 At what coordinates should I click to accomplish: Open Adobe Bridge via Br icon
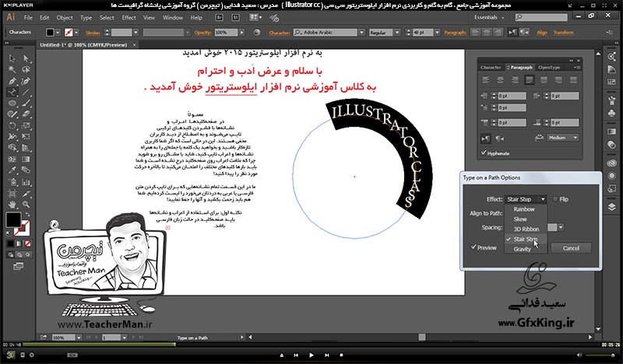point(219,17)
